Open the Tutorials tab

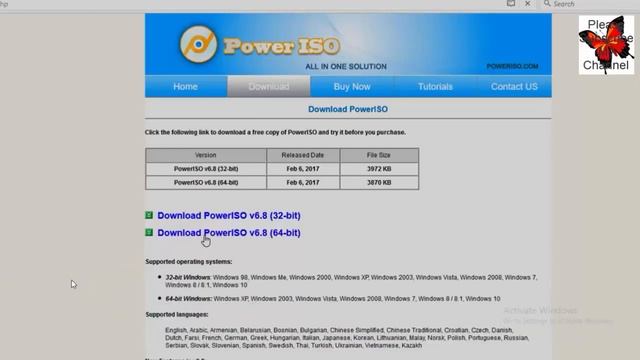coord(435,87)
